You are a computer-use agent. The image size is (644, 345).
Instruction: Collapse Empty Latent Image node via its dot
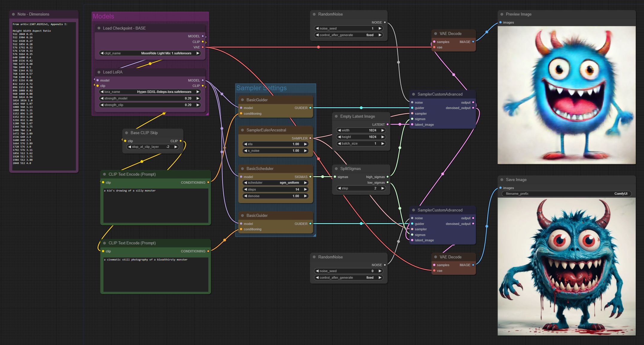(336, 116)
